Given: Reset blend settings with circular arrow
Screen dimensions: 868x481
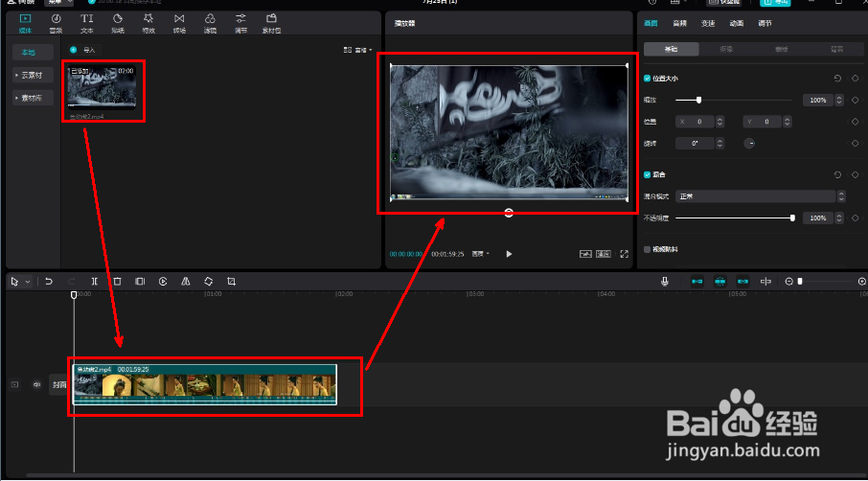Looking at the screenshot, I should [x=837, y=175].
